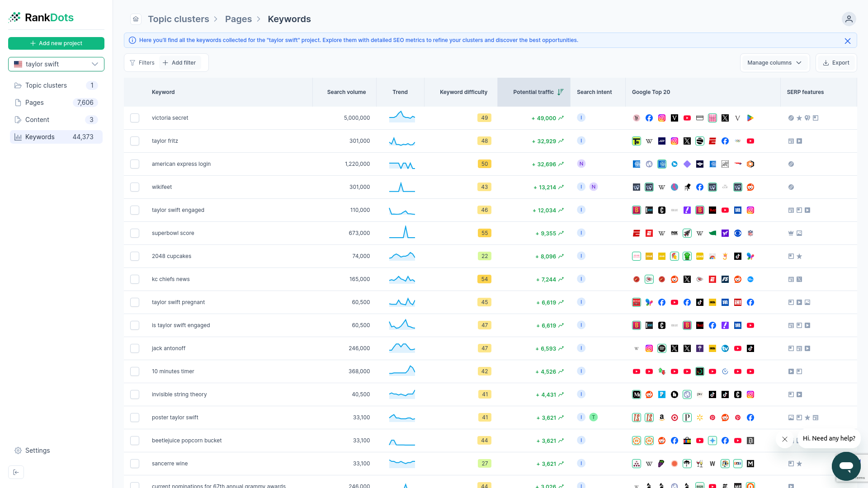Select Topic clusters in the sidebar
The width and height of the screenshot is (868, 488).
click(46, 85)
